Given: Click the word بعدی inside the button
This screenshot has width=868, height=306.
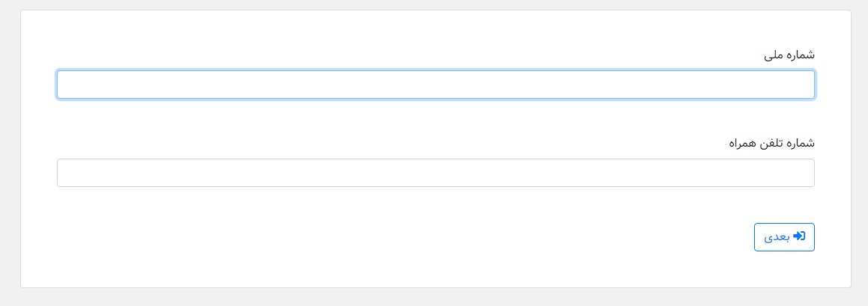Looking at the screenshot, I should tap(777, 237).
